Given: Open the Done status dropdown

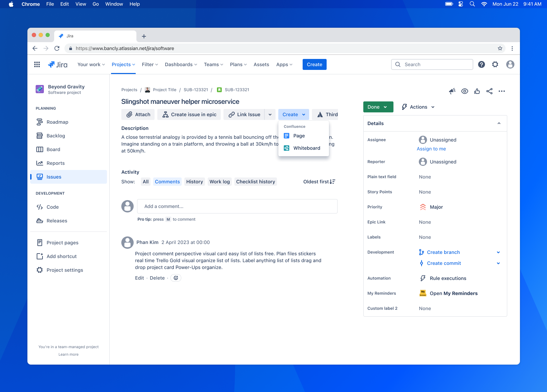Looking at the screenshot, I should click(378, 107).
